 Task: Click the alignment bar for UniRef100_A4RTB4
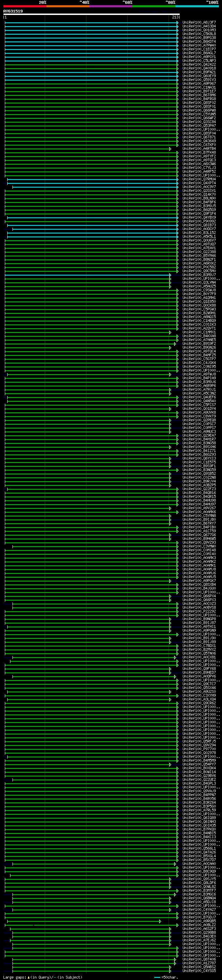pos(88,149)
